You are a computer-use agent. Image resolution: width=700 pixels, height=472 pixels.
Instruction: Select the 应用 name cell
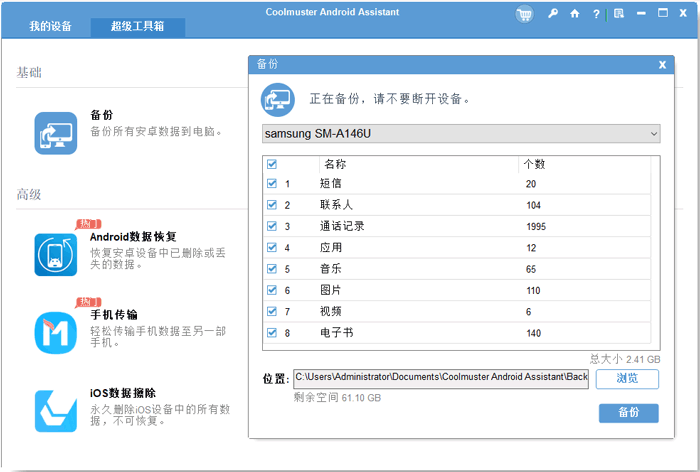pyautogui.click(x=331, y=247)
